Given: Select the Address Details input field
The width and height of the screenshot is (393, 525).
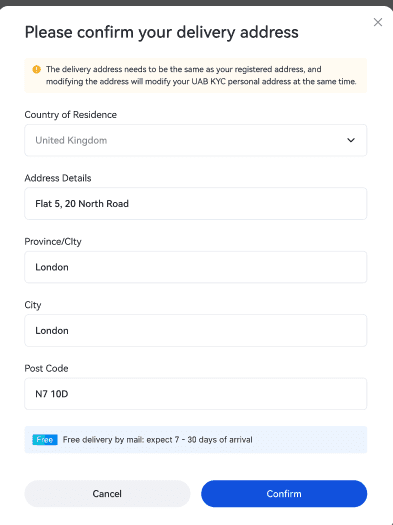Looking at the screenshot, I should (195, 204).
